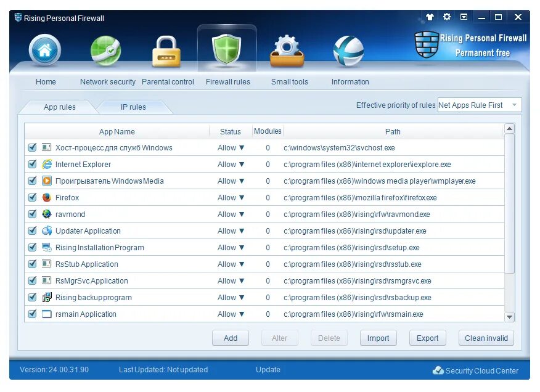
Task: Go to Small tools label
Action: pyautogui.click(x=290, y=81)
